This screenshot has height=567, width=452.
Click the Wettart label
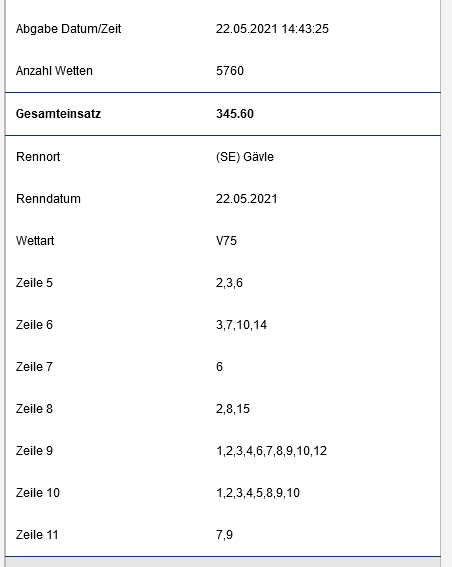[x=35, y=241]
